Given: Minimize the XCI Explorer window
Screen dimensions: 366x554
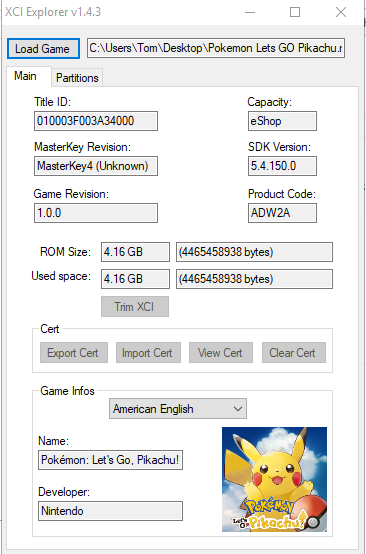Looking at the screenshot, I should click(250, 12).
